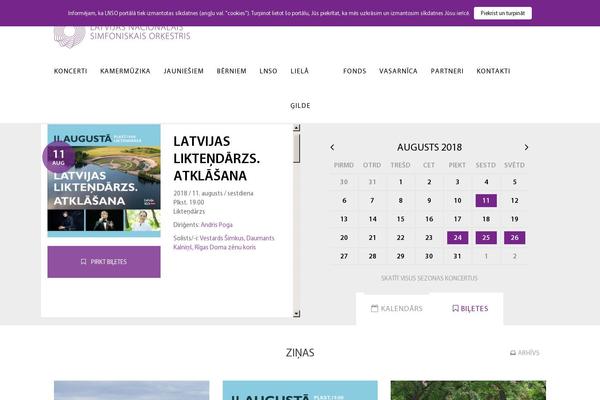This screenshot has height=400, width=600.
Task: Click the Augusts 2018 calendar title
Action: pos(429,147)
